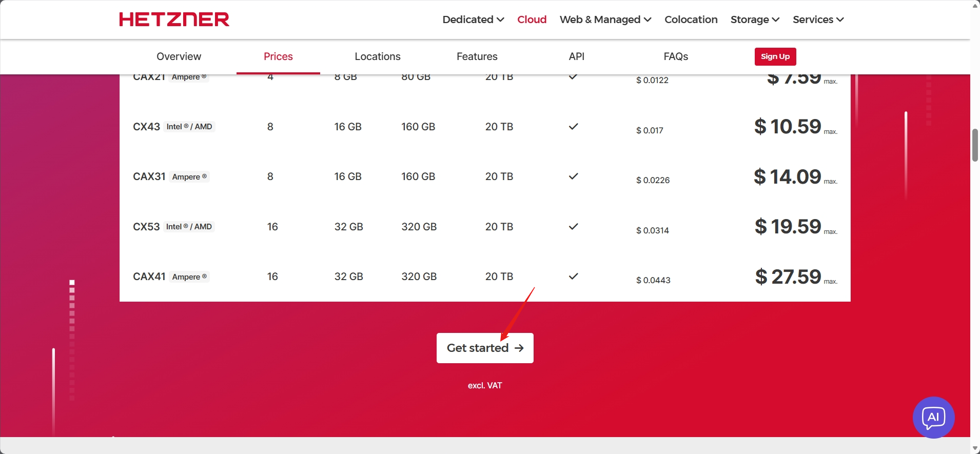Click 16 GB RAM in CAX31 row
The width and height of the screenshot is (980, 454).
click(348, 176)
